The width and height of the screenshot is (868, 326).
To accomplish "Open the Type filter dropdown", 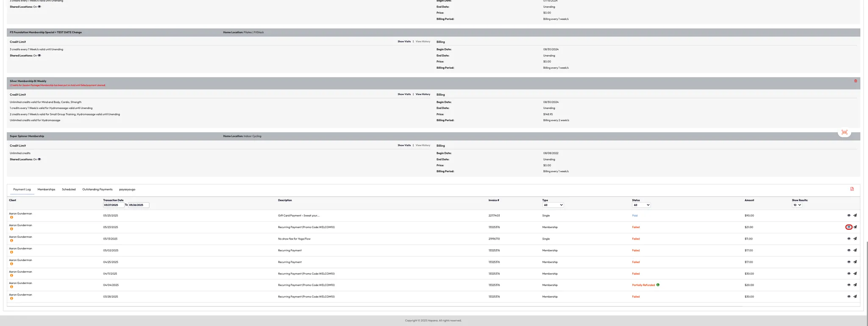I will click(x=553, y=205).
